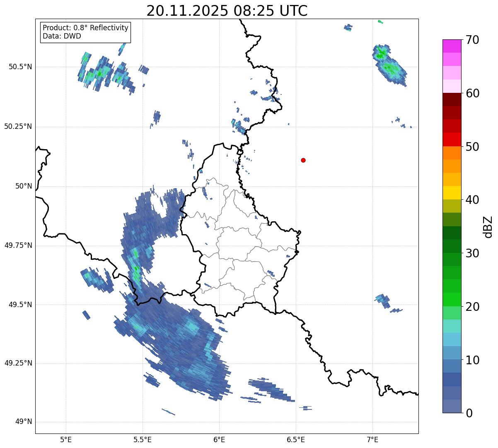Click the 50.5°N latitude label
498x448 pixels.
[20, 67]
